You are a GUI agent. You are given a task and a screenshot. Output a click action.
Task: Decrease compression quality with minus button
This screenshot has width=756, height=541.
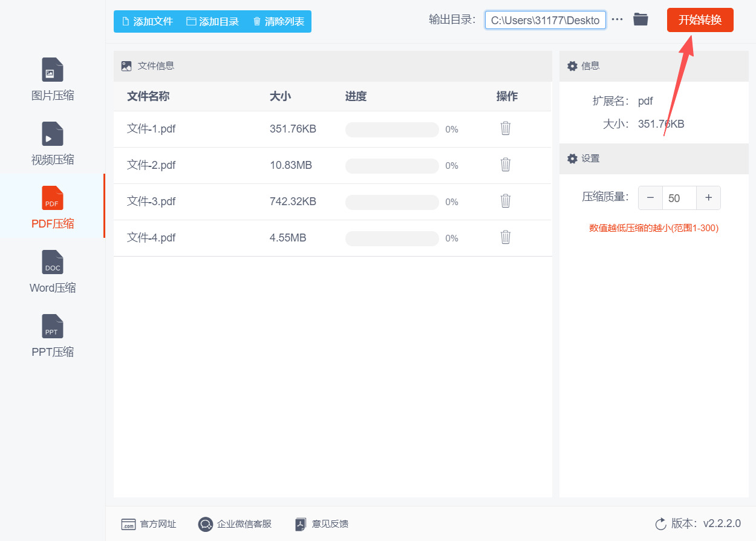[x=650, y=198]
